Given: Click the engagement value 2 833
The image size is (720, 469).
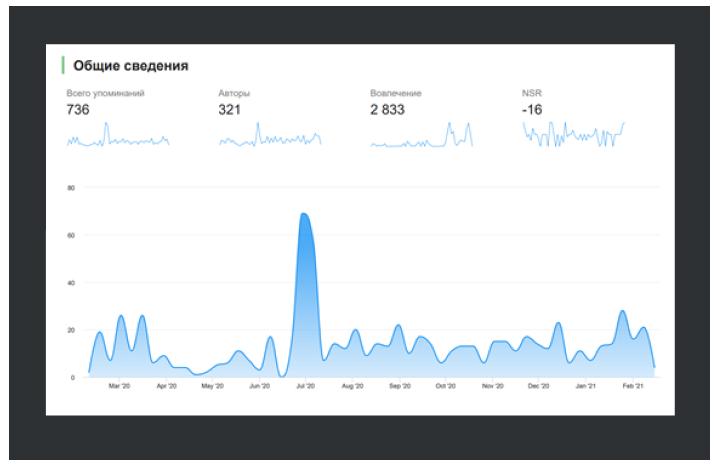Looking at the screenshot, I should [x=387, y=109].
